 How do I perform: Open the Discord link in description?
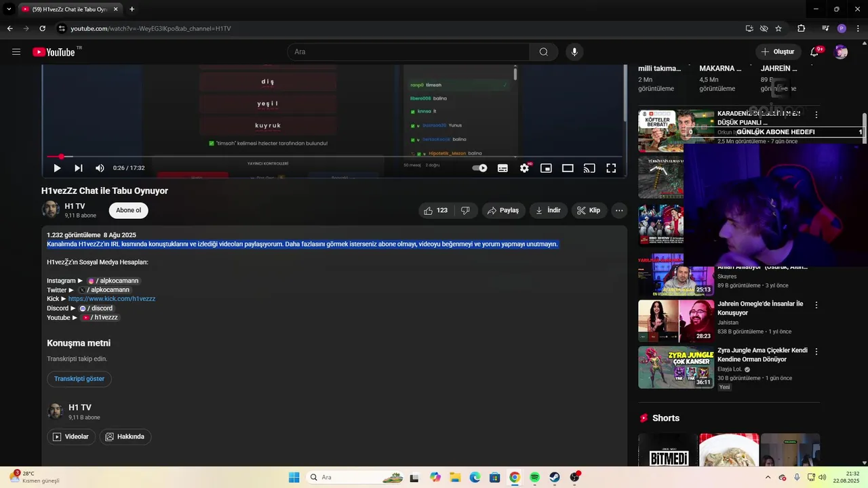pyautogui.click(x=96, y=308)
